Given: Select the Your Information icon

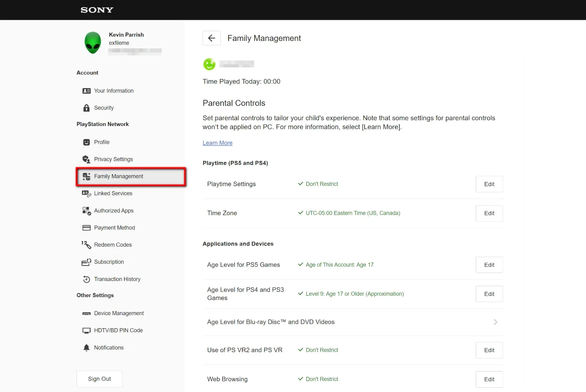Looking at the screenshot, I should point(86,90).
